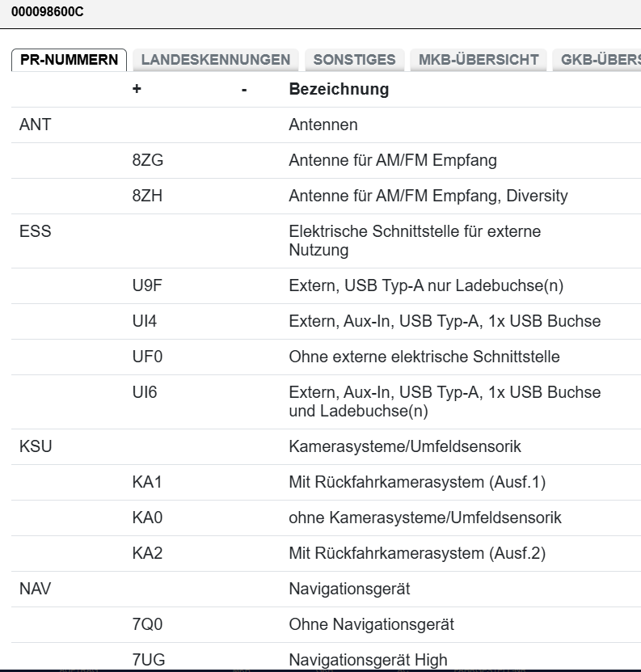Switch to the LANDESKENNUNGEN tab
Image resolution: width=641 pixels, height=672 pixels.
[215, 60]
